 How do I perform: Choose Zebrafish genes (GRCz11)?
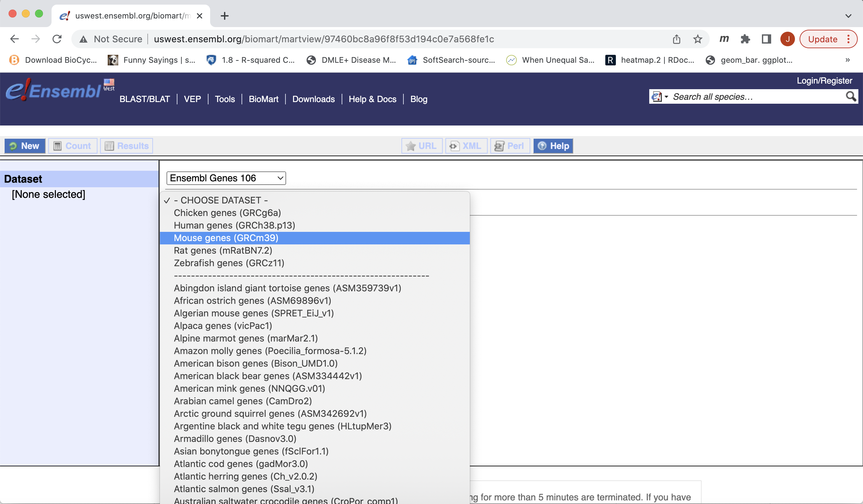pyautogui.click(x=315, y=263)
